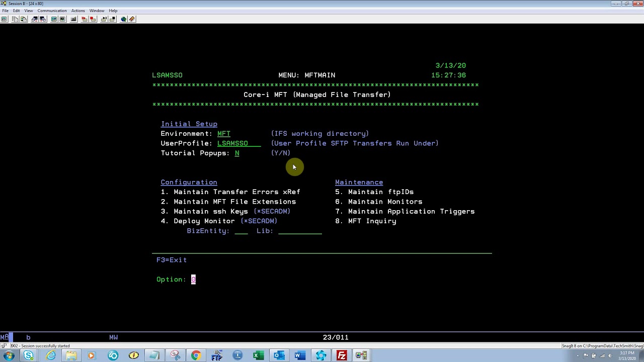Select option 5 Maintain ftpIDs
The width and height of the screenshot is (644, 362).
[x=374, y=192]
